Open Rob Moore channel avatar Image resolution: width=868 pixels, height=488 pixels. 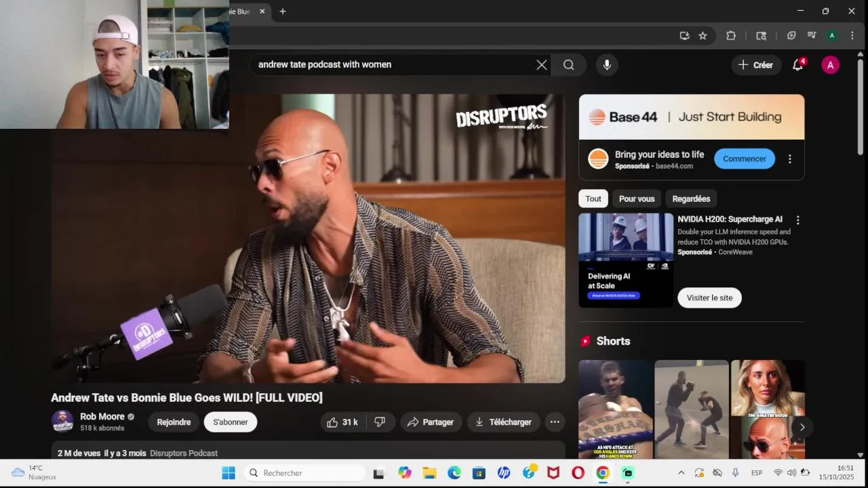click(62, 421)
